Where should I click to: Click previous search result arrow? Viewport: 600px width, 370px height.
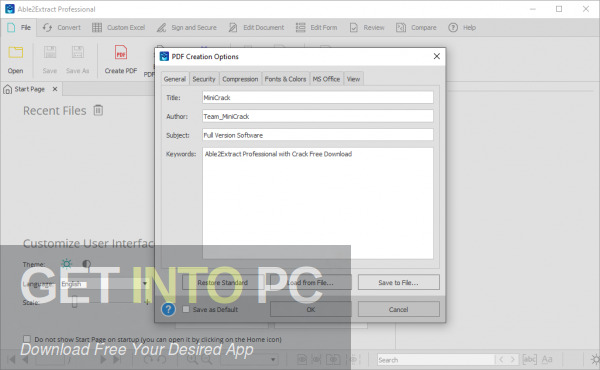click(x=501, y=359)
